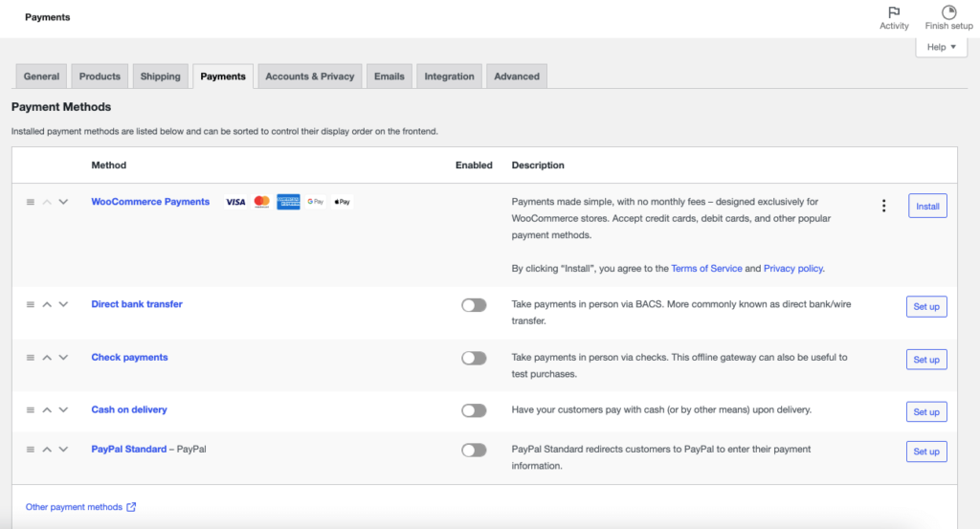Move Direct bank transfer up
The height and width of the screenshot is (529, 980).
47,304
